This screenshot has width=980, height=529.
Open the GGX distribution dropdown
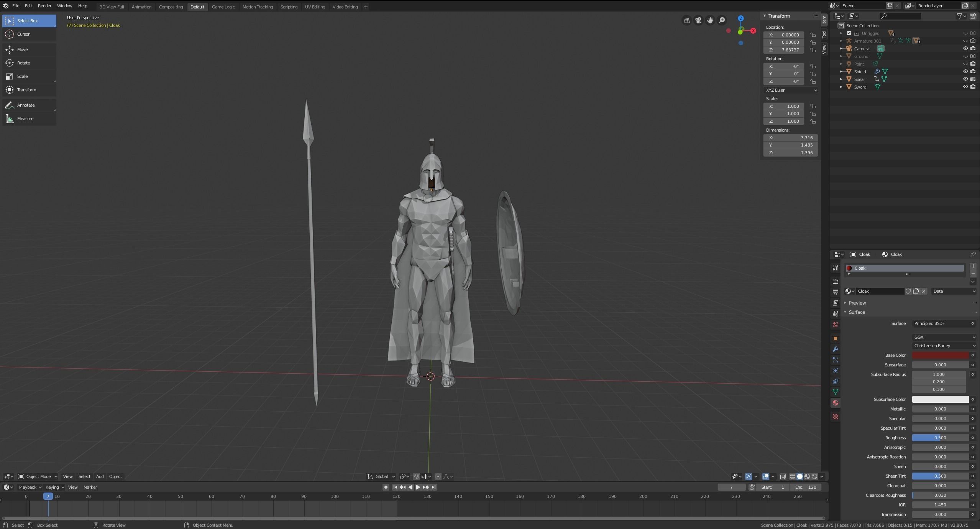point(944,337)
